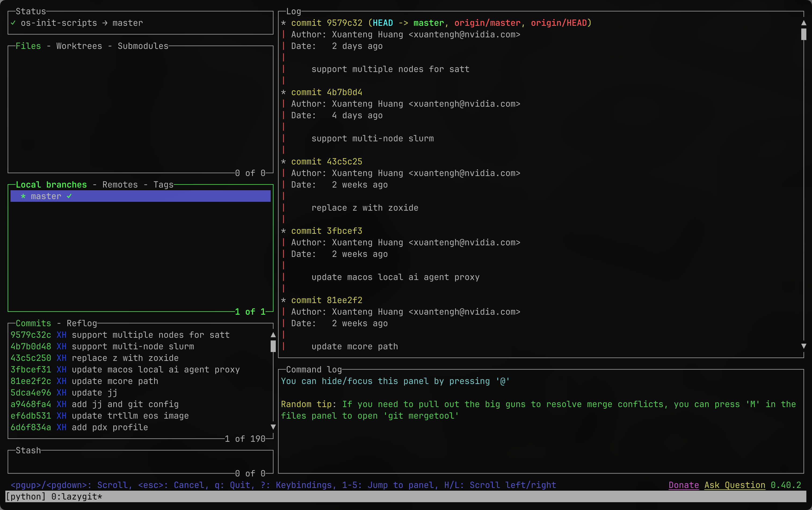Select commit ef6db531 update trtllm eos image

tap(140, 416)
